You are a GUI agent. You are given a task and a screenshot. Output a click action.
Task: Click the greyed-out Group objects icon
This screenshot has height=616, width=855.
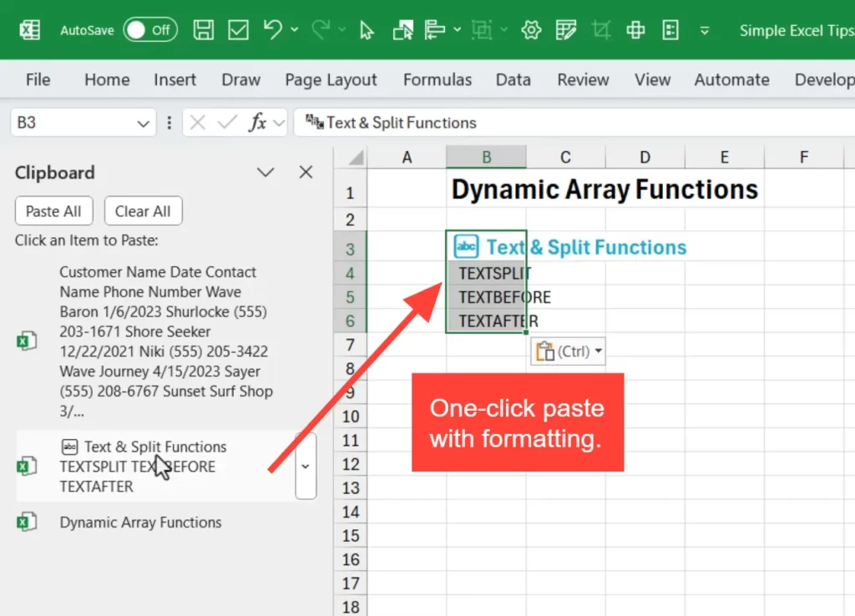point(482,30)
